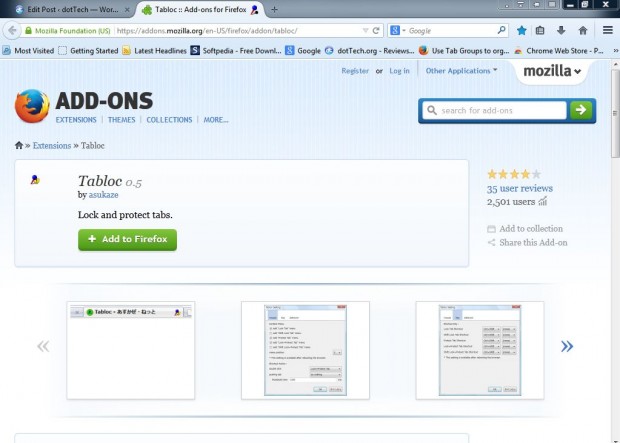
Task: Go to the browser home icon
Action: click(x=582, y=30)
